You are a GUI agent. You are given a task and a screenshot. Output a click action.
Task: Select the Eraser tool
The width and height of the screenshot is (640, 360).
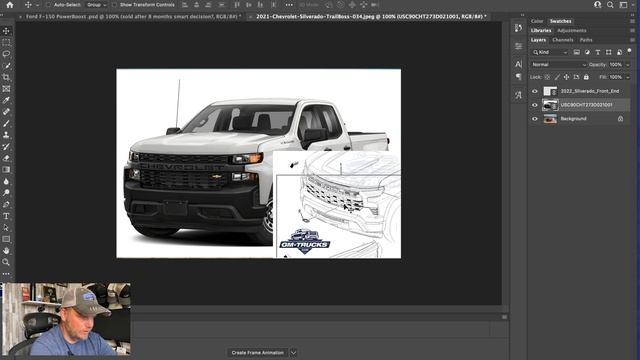click(6, 158)
